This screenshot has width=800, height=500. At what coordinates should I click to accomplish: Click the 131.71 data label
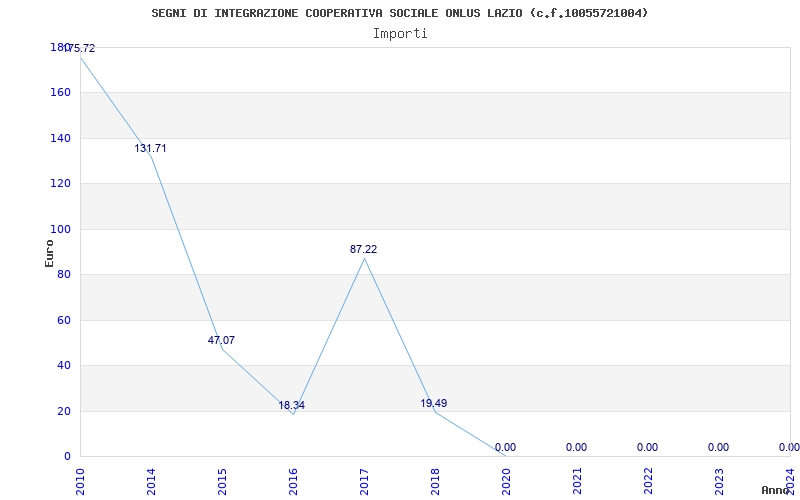(x=151, y=148)
